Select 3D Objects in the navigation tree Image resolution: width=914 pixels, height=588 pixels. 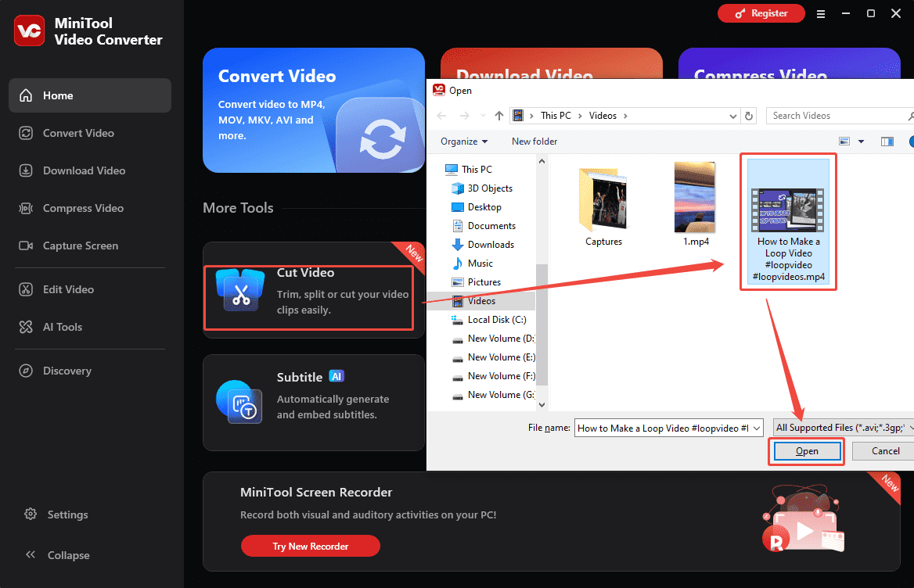click(482, 188)
